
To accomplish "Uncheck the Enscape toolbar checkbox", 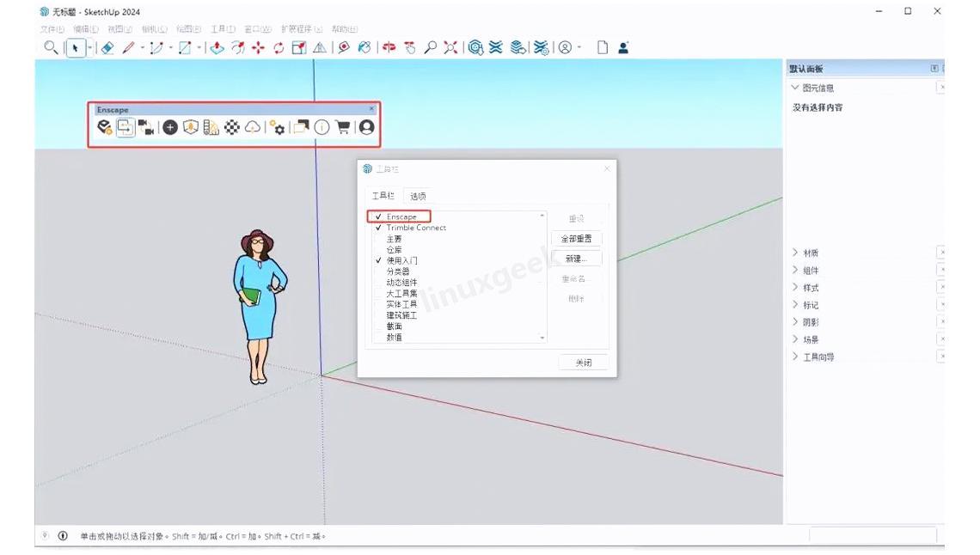I will 378,217.
